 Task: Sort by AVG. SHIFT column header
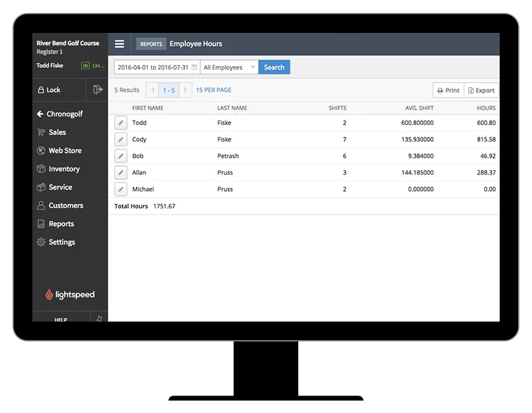[x=420, y=108]
